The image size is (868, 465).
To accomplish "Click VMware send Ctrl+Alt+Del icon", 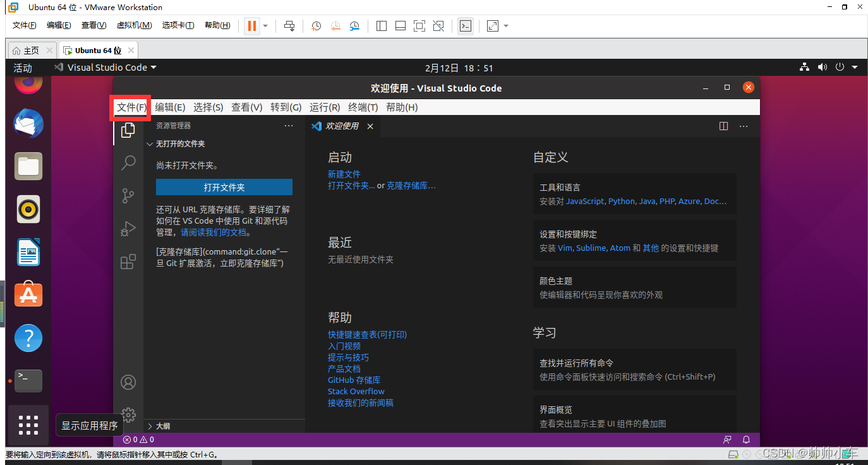I will point(289,26).
